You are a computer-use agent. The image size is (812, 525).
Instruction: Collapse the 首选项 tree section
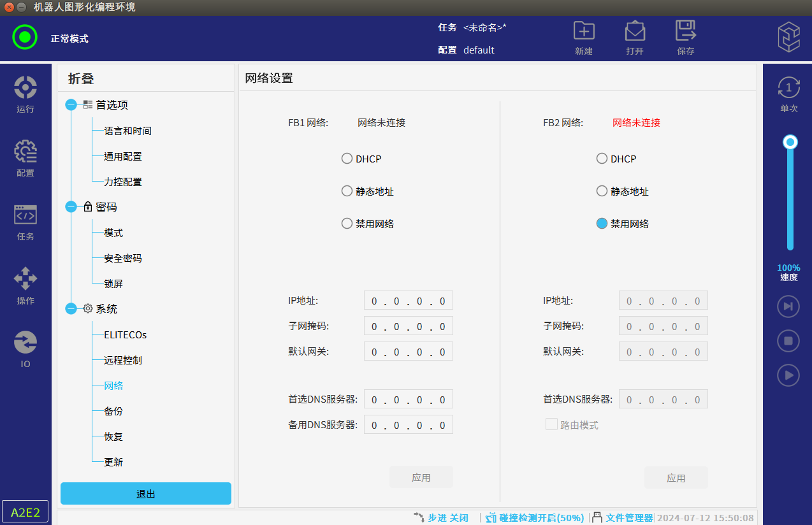(71, 105)
